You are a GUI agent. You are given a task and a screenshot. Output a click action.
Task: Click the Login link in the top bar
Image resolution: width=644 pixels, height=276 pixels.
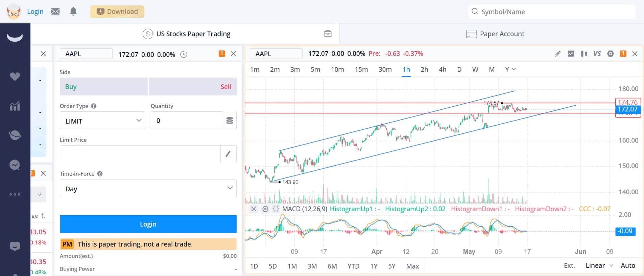[35, 12]
